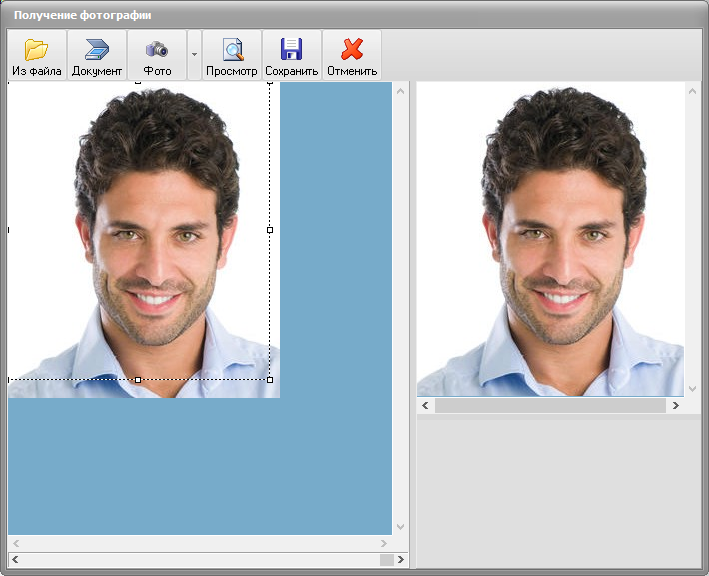
Task: Click left arrow of outer bottom scrollbar
Action: [x=15, y=559]
